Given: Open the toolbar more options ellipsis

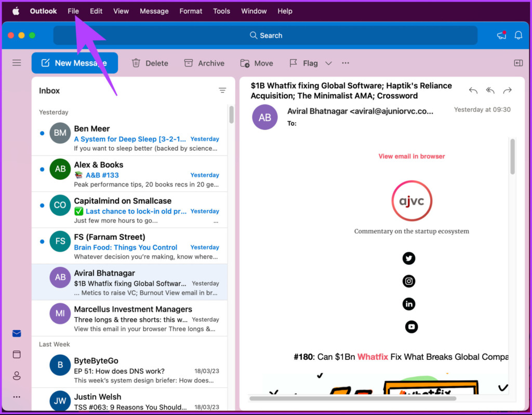Looking at the screenshot, I should 345,63.
